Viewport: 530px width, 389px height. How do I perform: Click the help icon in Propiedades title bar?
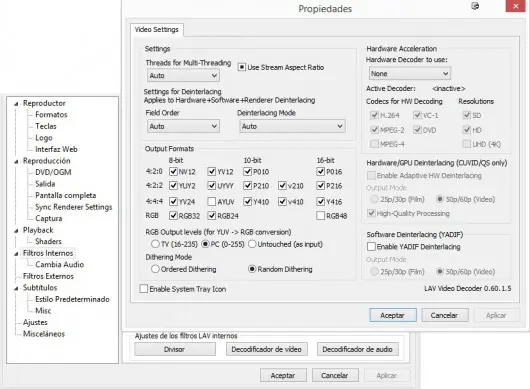coord(475,6)
